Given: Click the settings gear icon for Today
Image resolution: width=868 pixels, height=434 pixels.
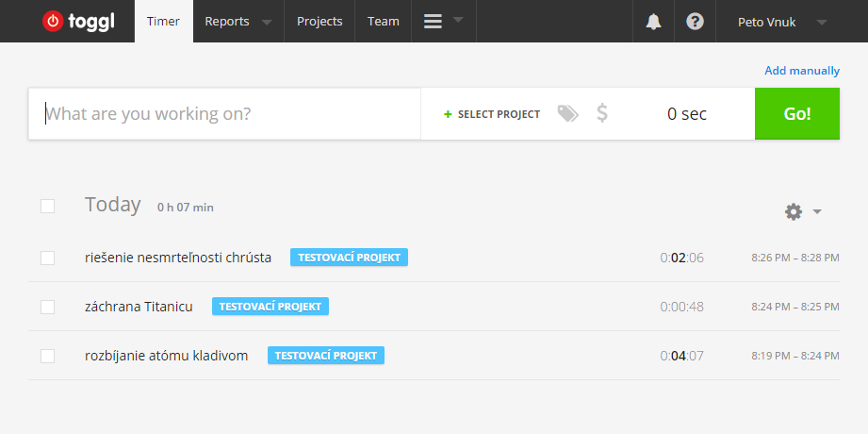Looking at the screenshot, I should [794, 212].
